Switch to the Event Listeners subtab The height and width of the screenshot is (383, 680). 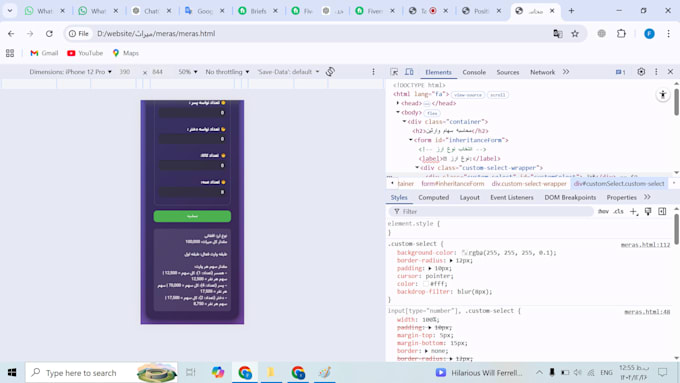click(x=512, y=197)
